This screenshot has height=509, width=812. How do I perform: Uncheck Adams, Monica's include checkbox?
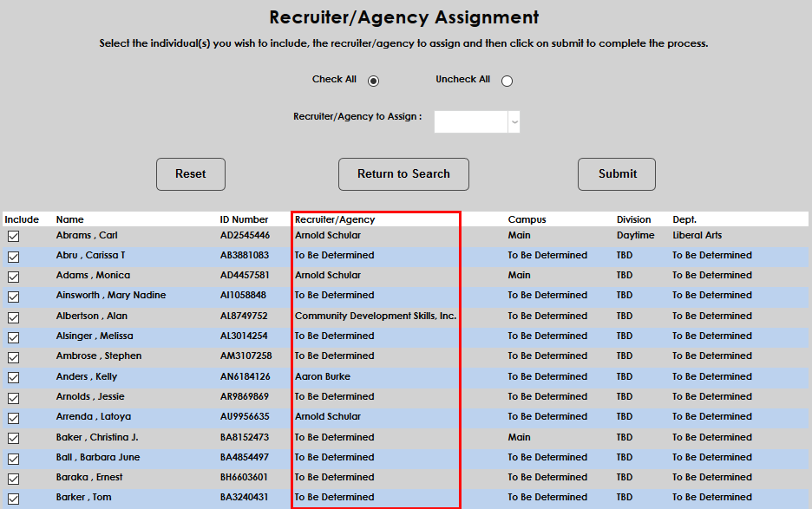point(13,275)
